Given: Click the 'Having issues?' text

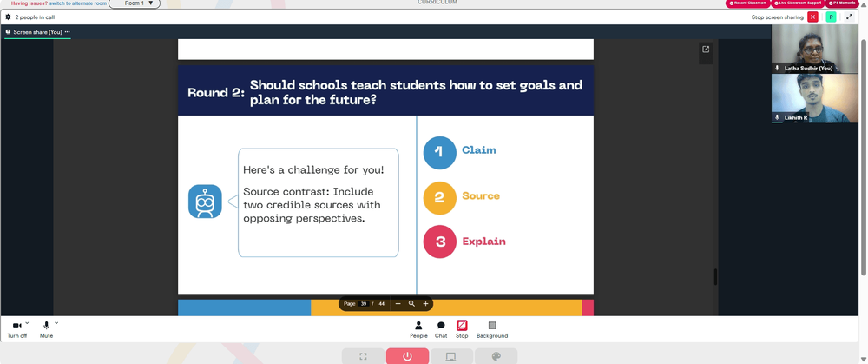Looking at the screenshot, I should tap(30, 3).
